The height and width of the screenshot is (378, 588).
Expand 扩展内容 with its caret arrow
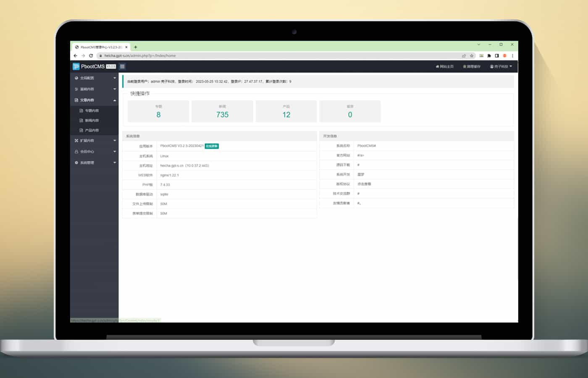pyautogui.click(x=115, y=141)
